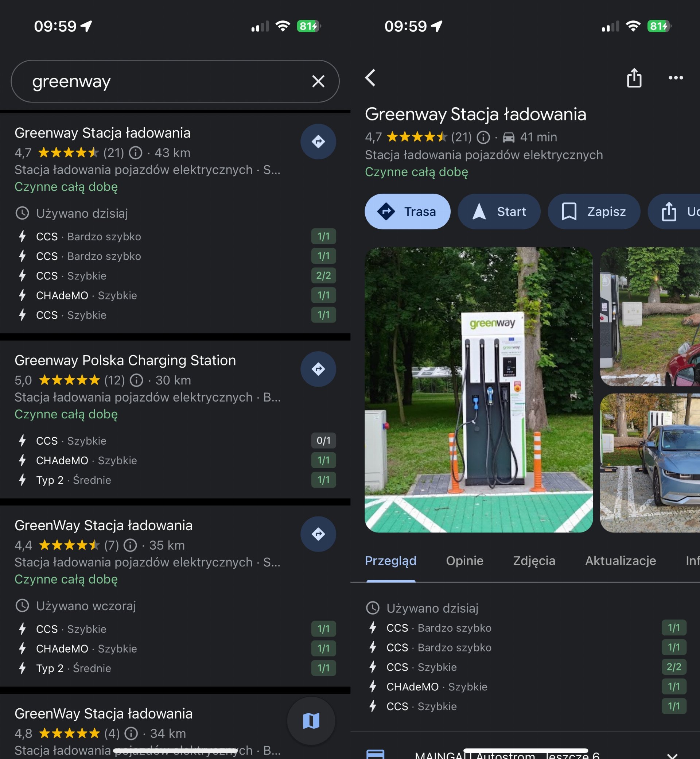Tap the car icon beside 41 min
Screen dimensions: 700x759
pyautogui.click(x=508, y=137)
